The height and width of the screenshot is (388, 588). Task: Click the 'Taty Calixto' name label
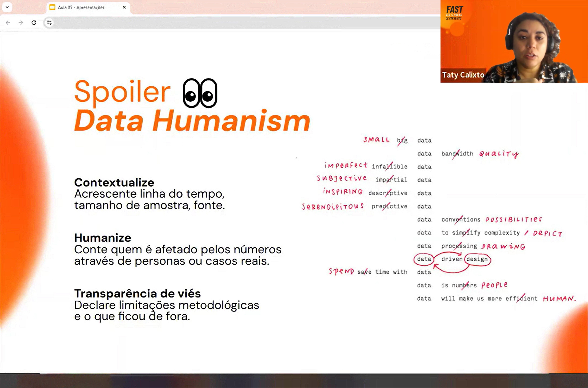[x=463, y=75]
